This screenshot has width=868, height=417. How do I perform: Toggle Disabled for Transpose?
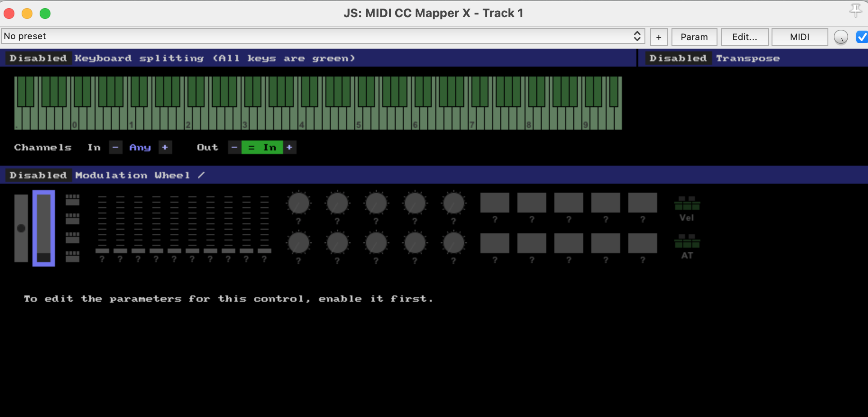coord(678,59)
